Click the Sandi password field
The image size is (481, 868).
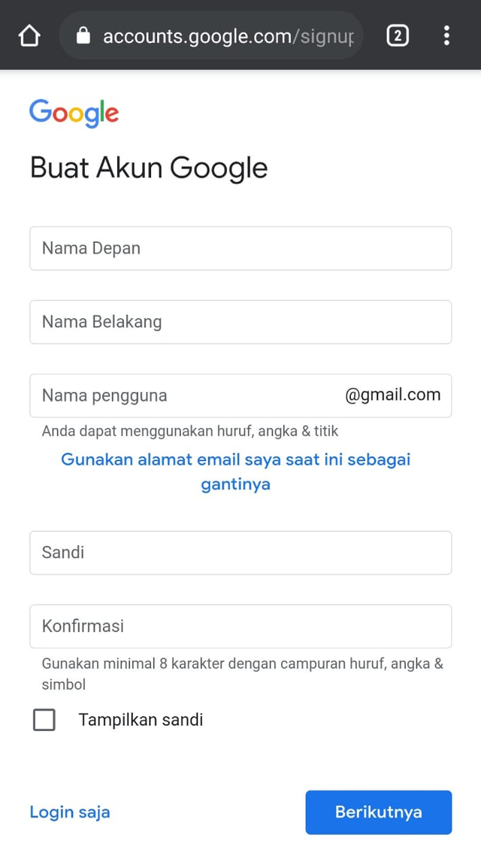click(240, 552)
